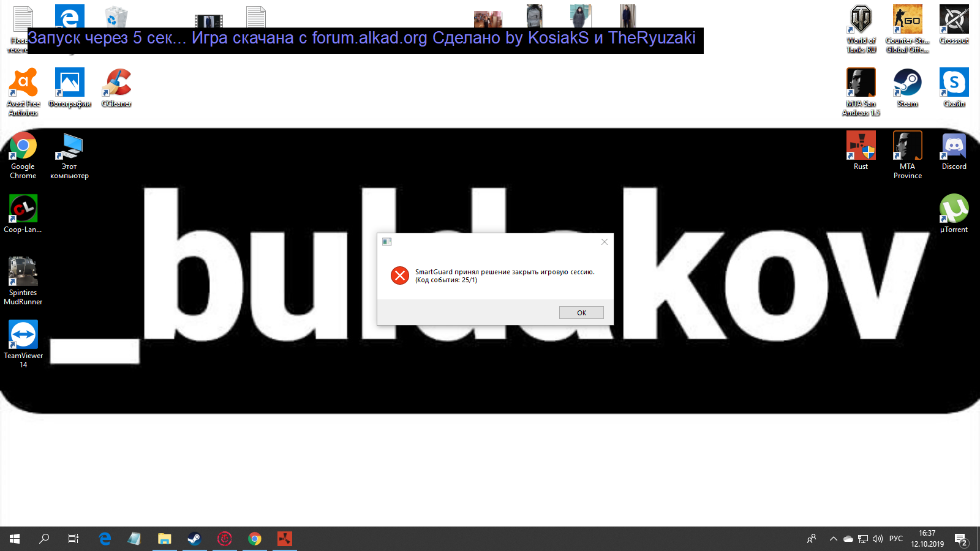The height and width of the screenshot is (551, 980).
Task: Open the Discord desktop icon
Action: (954, 147)
